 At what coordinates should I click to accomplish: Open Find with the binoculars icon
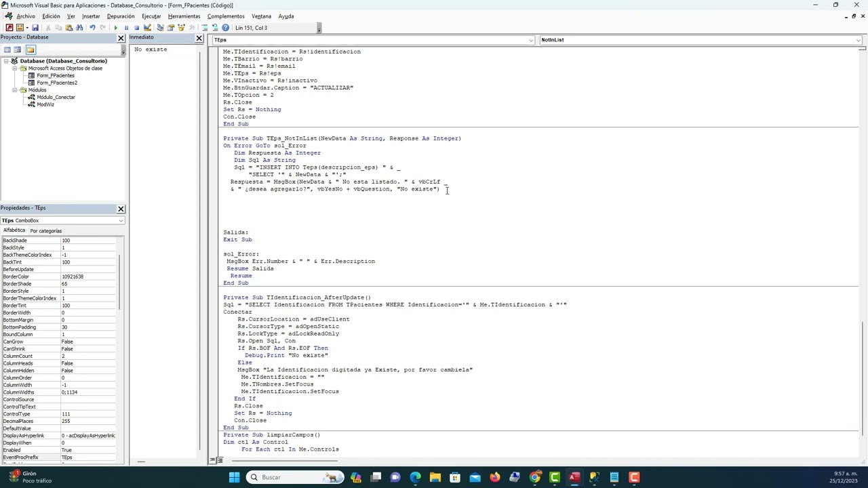(79, 28)
